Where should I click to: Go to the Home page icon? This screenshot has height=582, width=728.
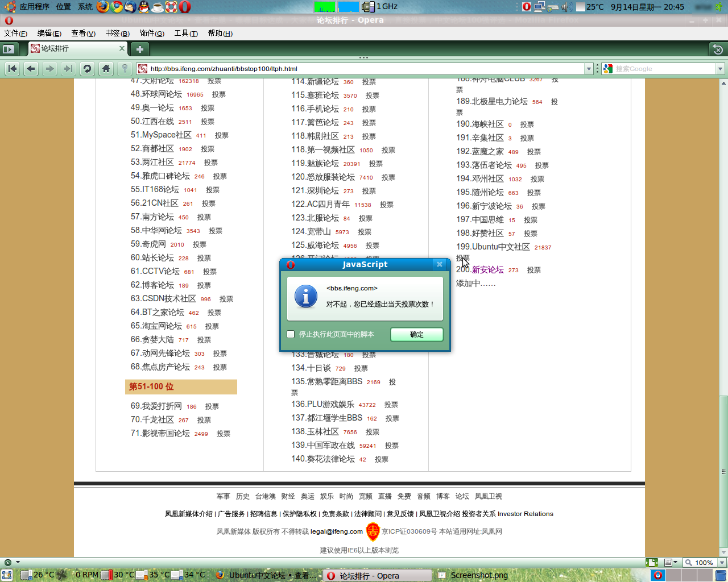(106, 69)
